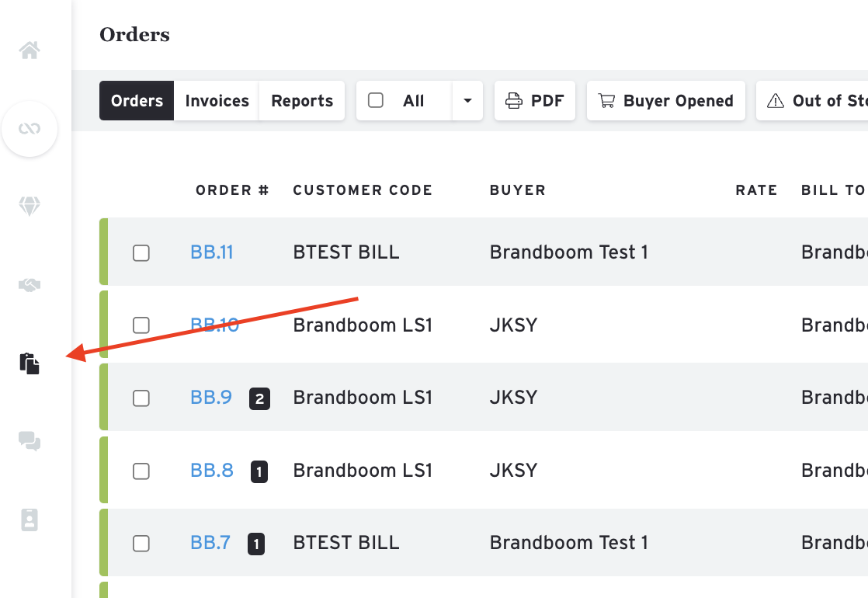868x598 pixels.
Task: Click the Out of Stock warning button
Action: 812,101
